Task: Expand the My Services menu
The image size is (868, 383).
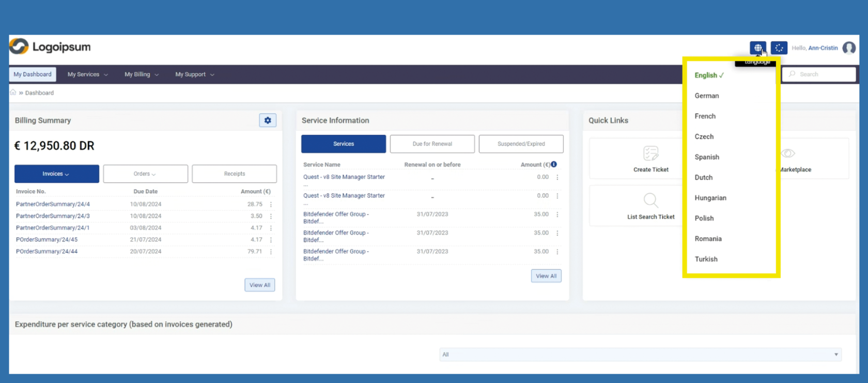Action: tap(87, 74)
